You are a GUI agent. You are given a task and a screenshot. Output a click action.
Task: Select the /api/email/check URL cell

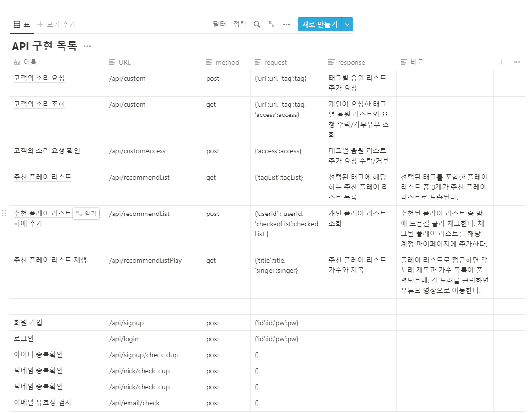153,403
